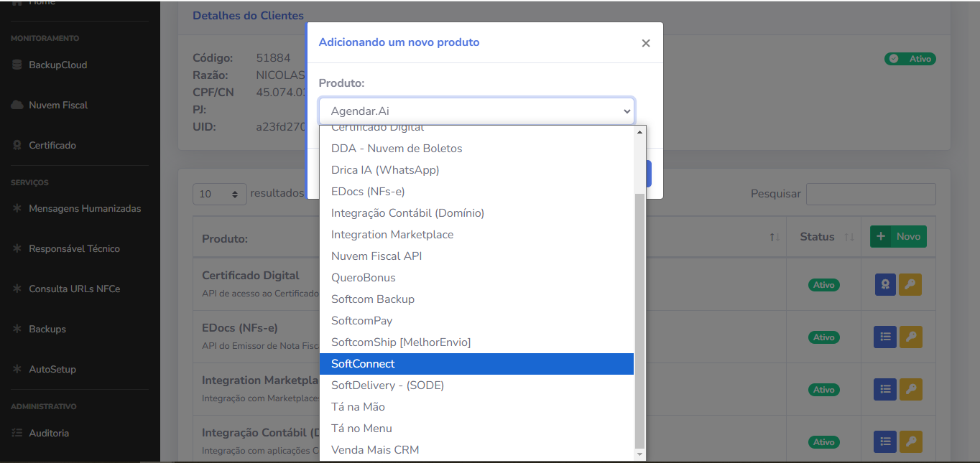
Task: Click blue certificate icon for Certificado Digital
Action: pos(885,285)
